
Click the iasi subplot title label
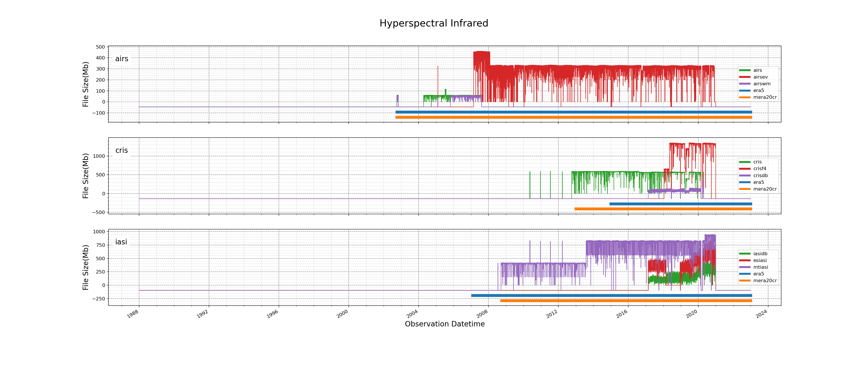(x=121, y=242)
